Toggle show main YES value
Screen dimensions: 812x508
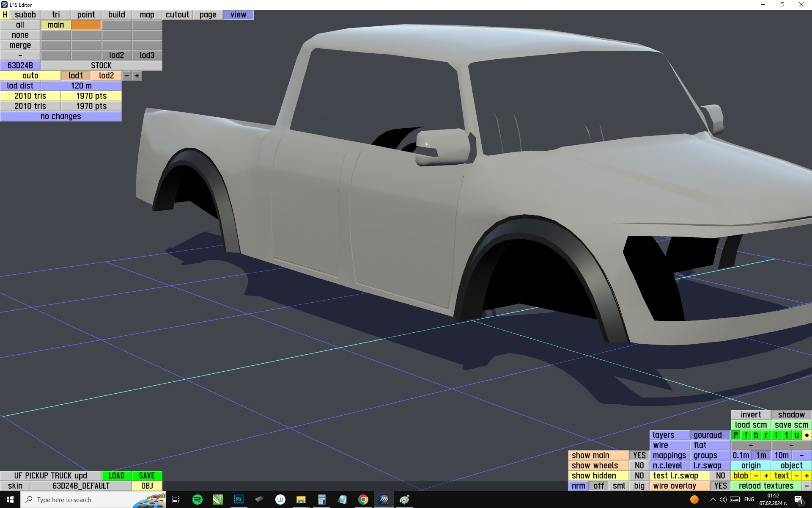coord(639,455)
